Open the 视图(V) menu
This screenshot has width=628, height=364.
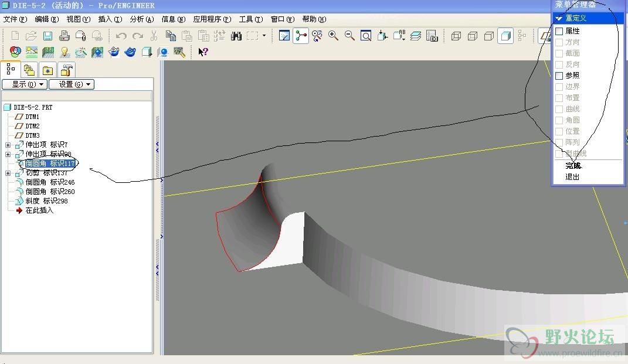(x=79, y=19)
